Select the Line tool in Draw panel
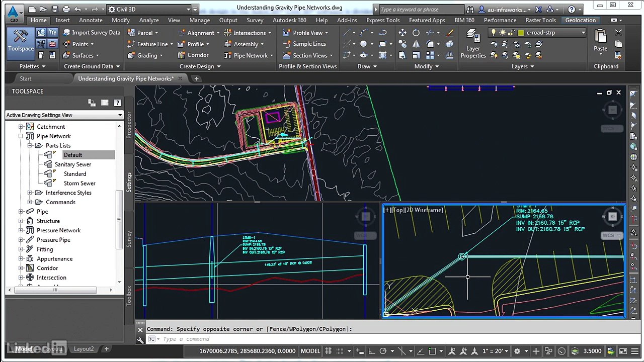This screenshot has width=644, height=362. [347, 33]
